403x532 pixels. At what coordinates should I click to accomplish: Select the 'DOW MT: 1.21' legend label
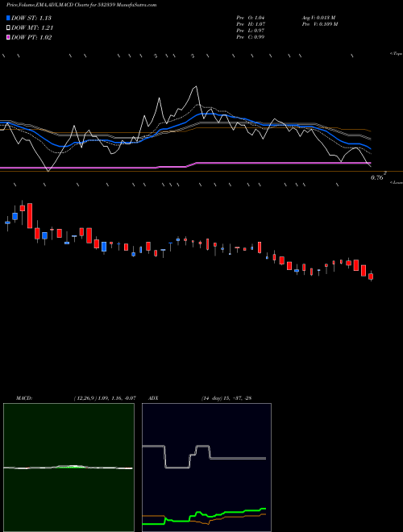coord(32,28)
